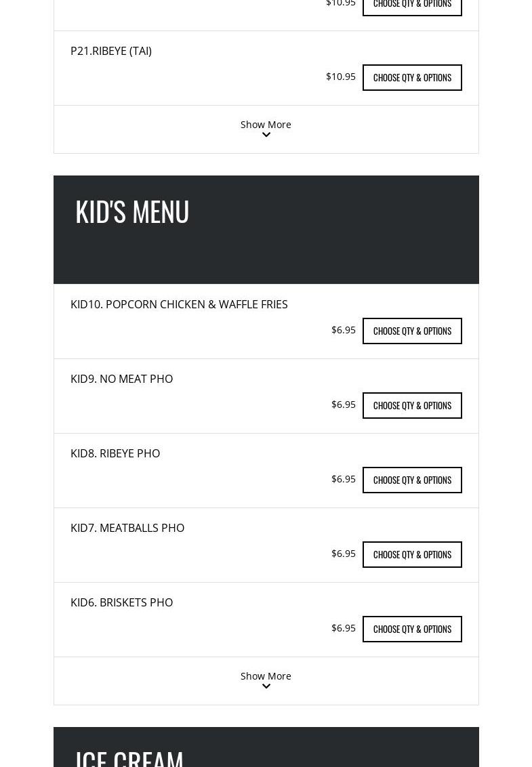Click Show More text below P21 Ribeye
Image resolution: width=532 pixels, height=767 pixels.
pos(266,124)
